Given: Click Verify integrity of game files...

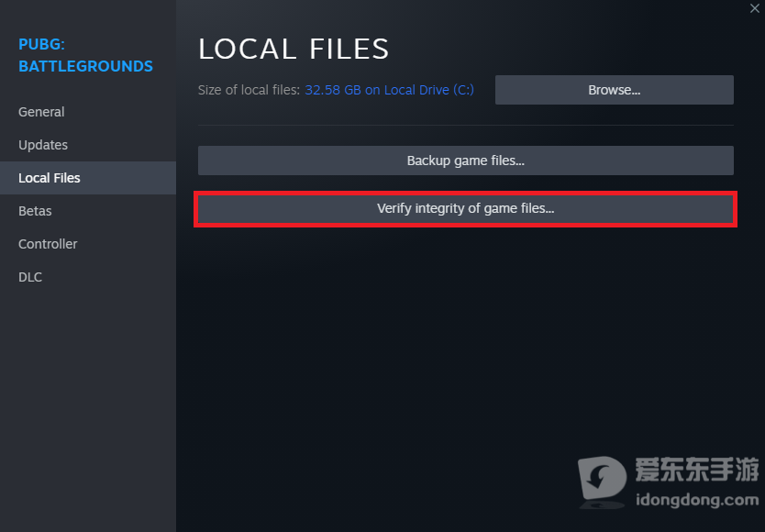Looking at the screenshot, I should [x=465, y=209].
